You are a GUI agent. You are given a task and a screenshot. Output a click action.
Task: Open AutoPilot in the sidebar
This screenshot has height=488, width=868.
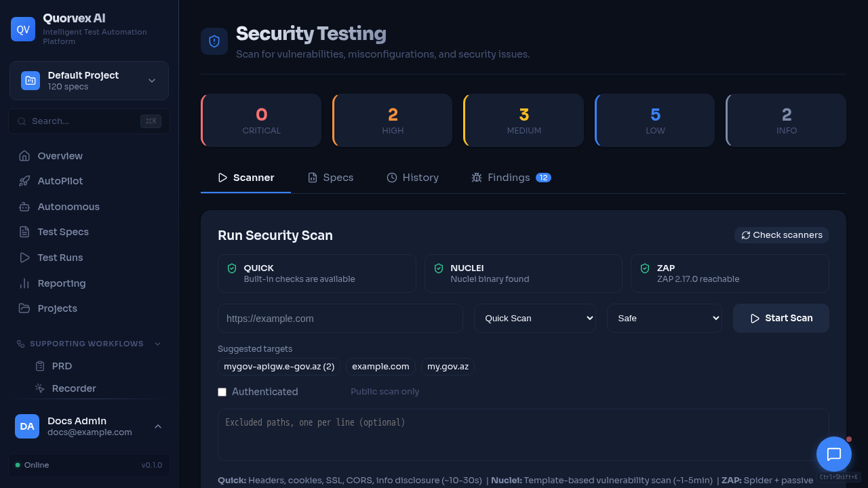click(90, 181)
